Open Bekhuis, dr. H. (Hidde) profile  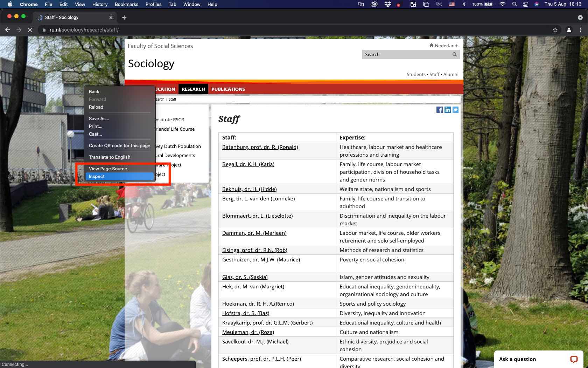249,189
